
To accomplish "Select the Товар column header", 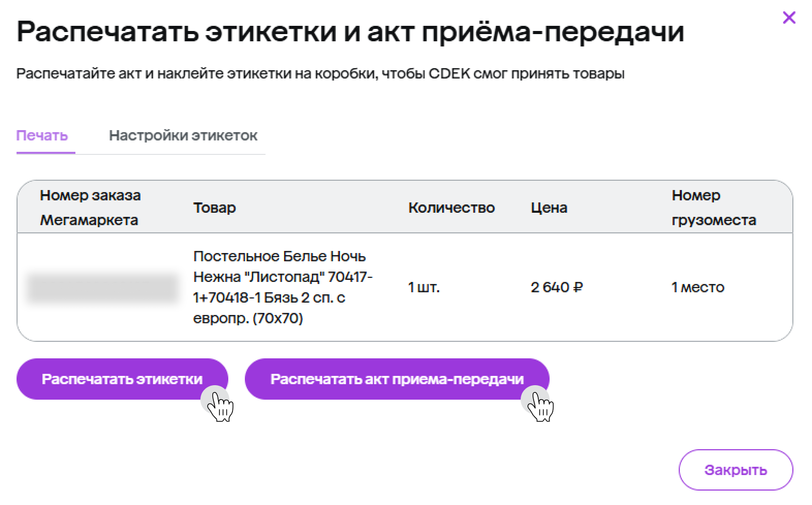I will [x=214, y=208].
